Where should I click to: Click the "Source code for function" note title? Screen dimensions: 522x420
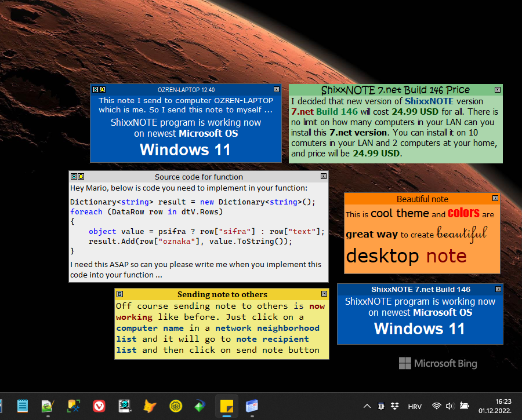point(199,177)
